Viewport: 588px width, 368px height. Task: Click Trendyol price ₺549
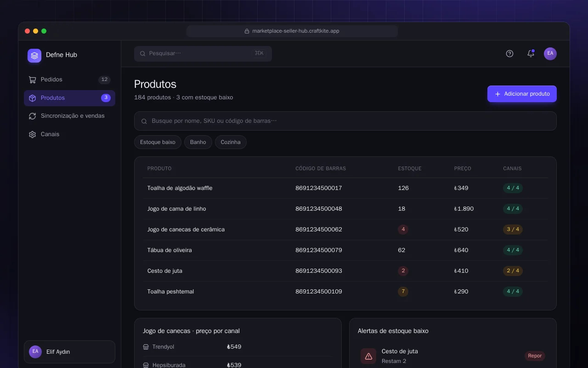pos(234,347)
